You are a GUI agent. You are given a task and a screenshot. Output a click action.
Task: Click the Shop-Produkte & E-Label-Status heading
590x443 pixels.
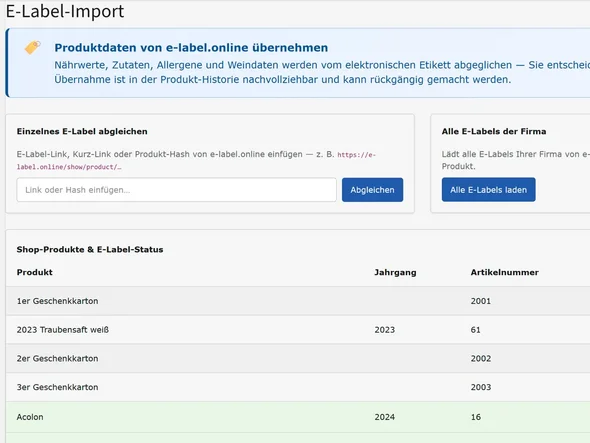pos(90,250)
